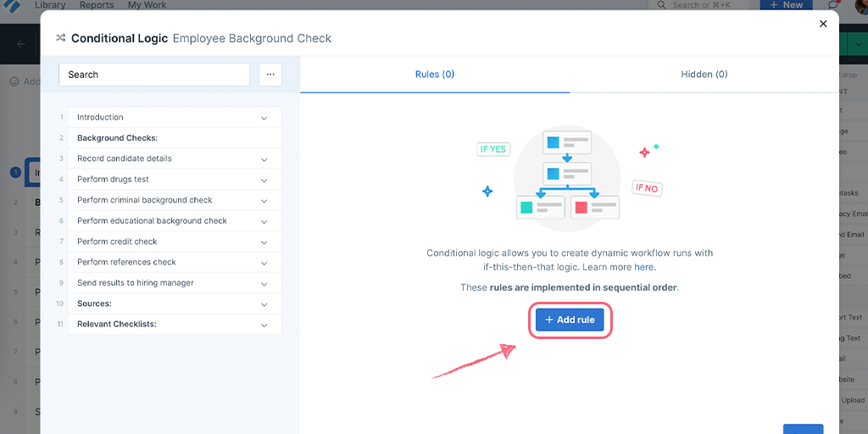Expand the Relevant Checklists chevron
This screenshot has height=434, width=868.
(264, 325)
